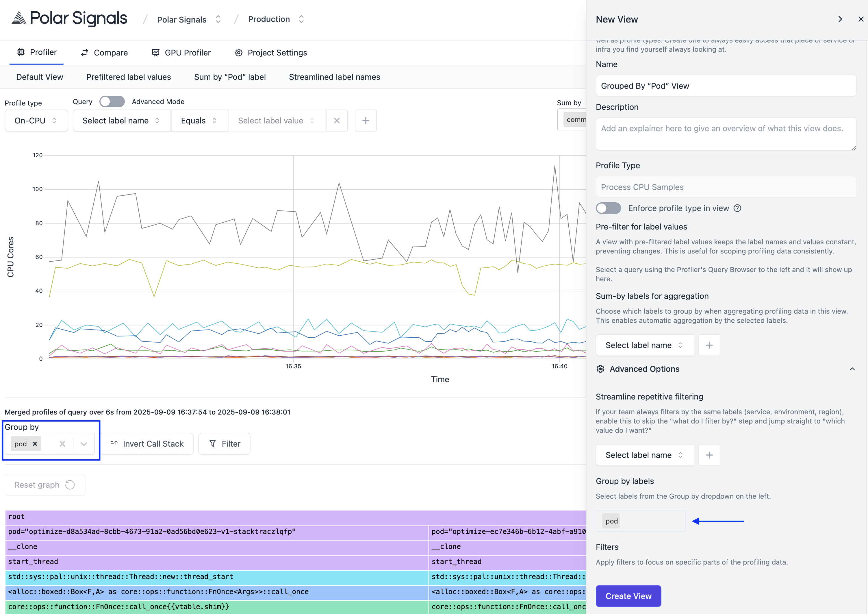Viewport: 868px width, 614px height.
Task: Open the On-CPU profile type dropdown
Action: click(36, 121)
